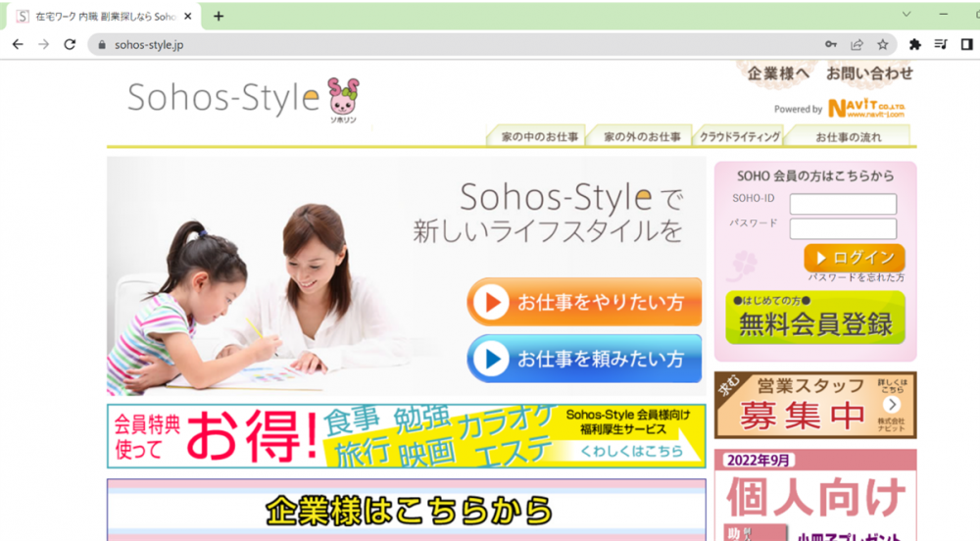Viewport: 980px width, 541px height.
Task: Open the 企業様へ link
Action: (x=778, y=74)
